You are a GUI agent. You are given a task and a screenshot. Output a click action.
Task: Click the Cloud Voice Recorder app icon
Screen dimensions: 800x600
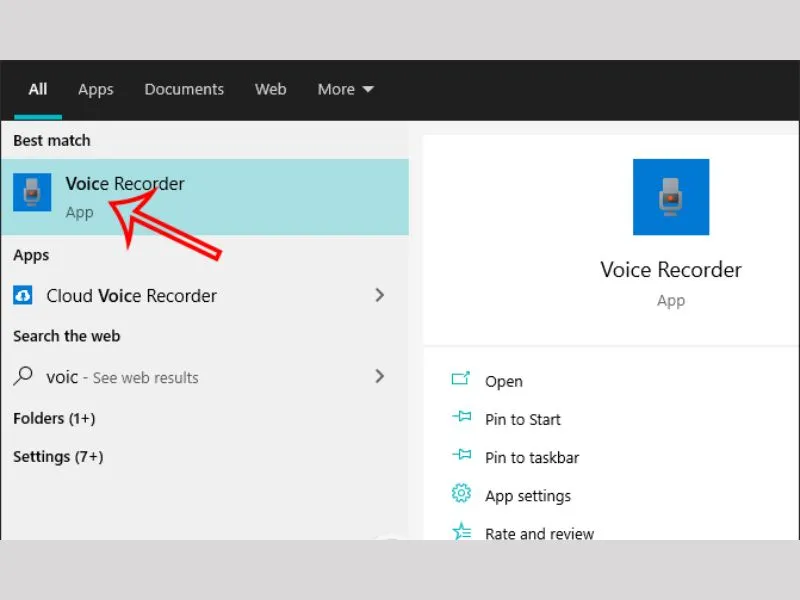pos(22,295)
